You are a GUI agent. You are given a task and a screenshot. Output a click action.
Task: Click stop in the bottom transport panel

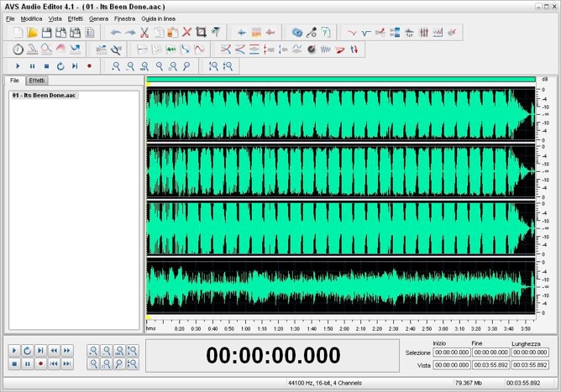pos(14,363)
